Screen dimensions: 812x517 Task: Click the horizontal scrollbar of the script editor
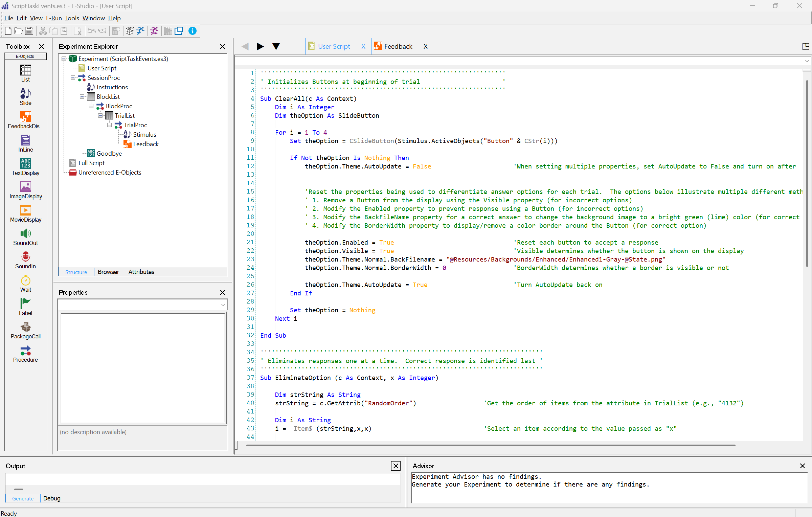click(491, 446)
